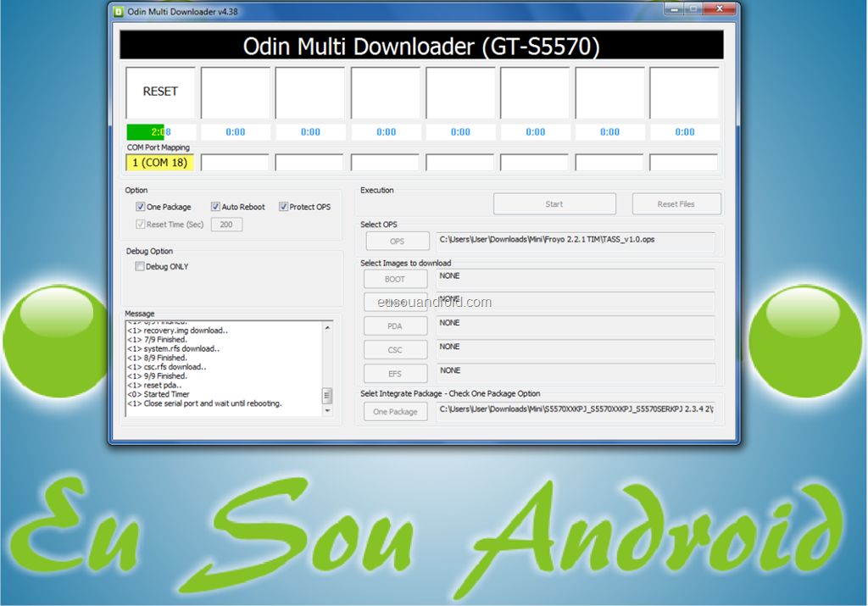Click the '<1> reset pda..' log line

tap(154, 385)
